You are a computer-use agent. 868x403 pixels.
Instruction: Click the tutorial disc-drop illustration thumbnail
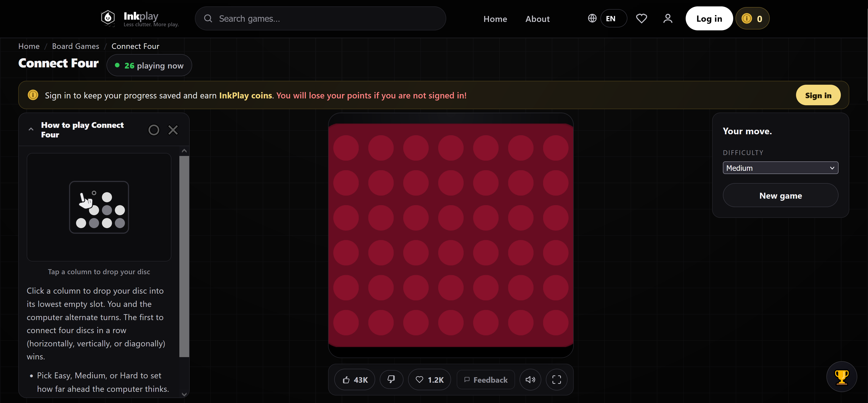pos(99,207)
